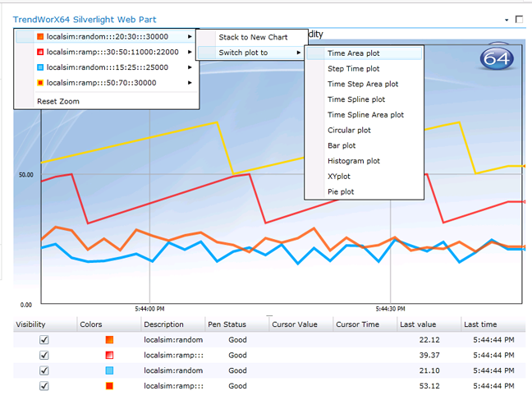
Task: Click last value 22.12 cell
Action: (429, 339)
